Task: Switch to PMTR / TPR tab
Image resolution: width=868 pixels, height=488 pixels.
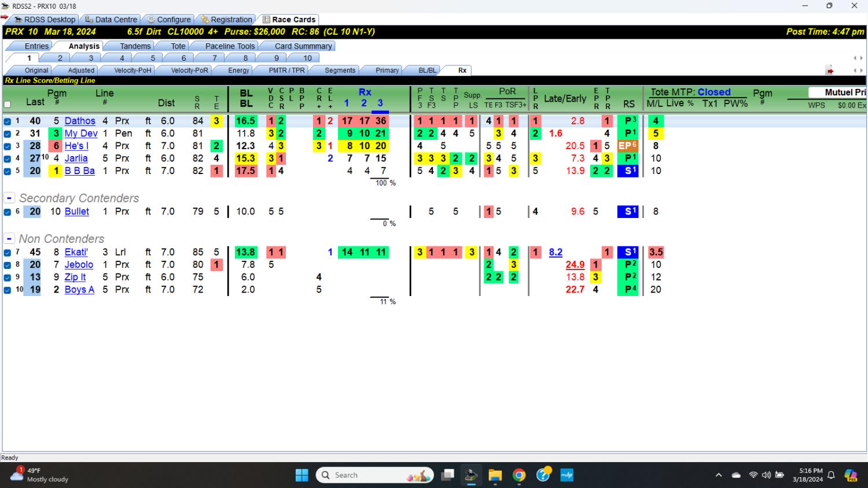Action: click(x=286, y=71)
